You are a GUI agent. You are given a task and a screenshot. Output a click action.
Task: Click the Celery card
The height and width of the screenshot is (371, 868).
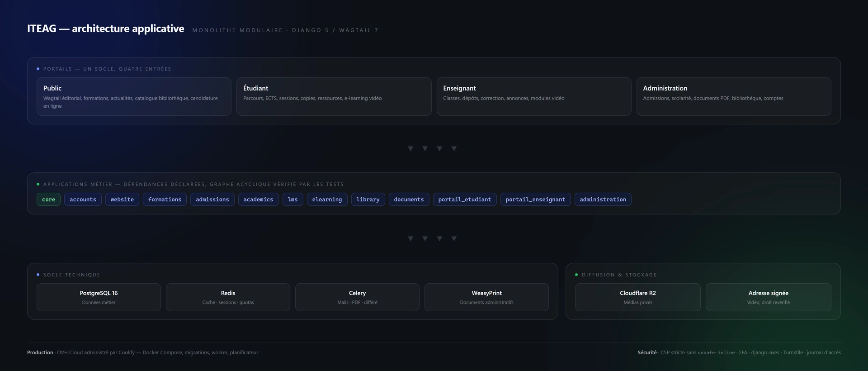point(357,297)
